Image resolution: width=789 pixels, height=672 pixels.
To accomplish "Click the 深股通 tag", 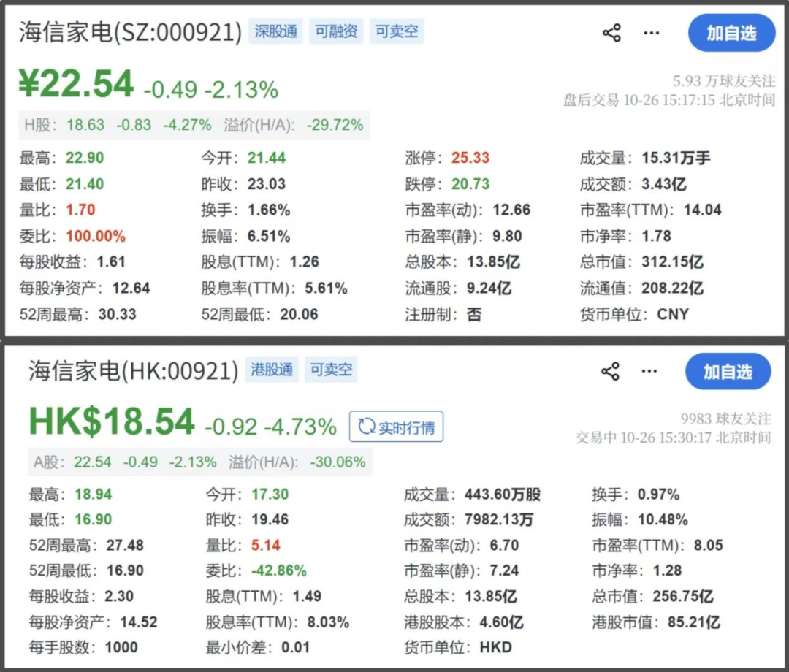I will tap(275, 31).
